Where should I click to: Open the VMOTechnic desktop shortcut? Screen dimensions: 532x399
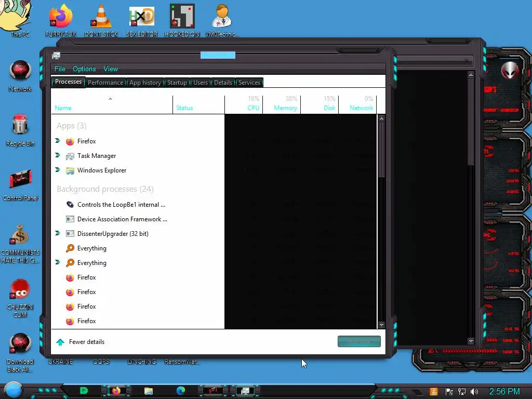(222, 20)
